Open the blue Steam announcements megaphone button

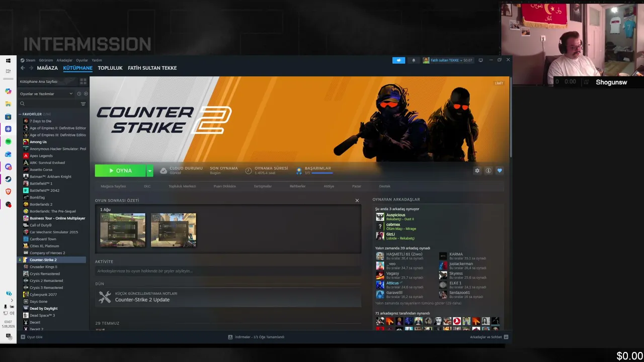(398, 60)
